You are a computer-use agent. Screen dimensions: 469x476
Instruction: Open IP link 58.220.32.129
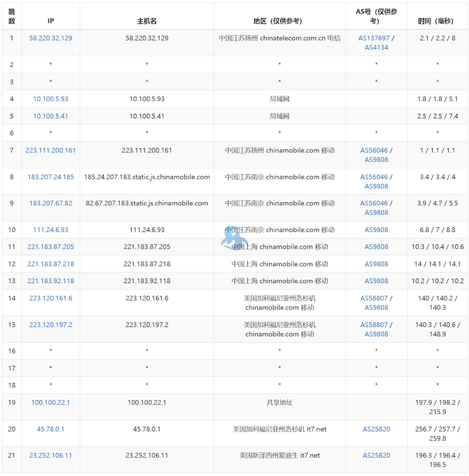50,38
